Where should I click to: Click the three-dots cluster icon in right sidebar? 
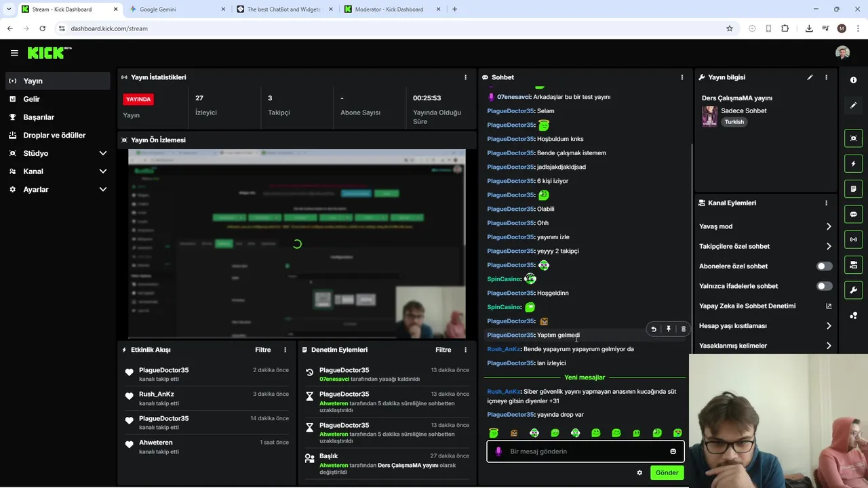pos(853,315)
